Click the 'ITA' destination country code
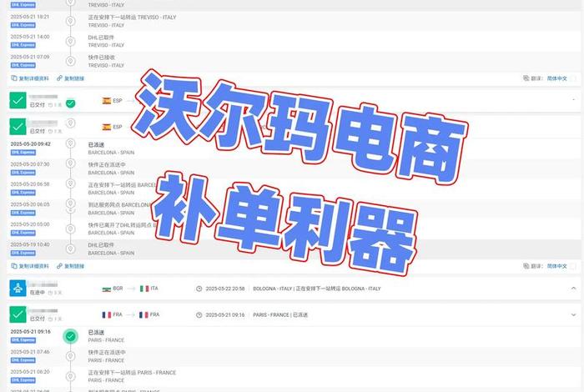This screenshot has width=584, height=392. click(154, 289)
